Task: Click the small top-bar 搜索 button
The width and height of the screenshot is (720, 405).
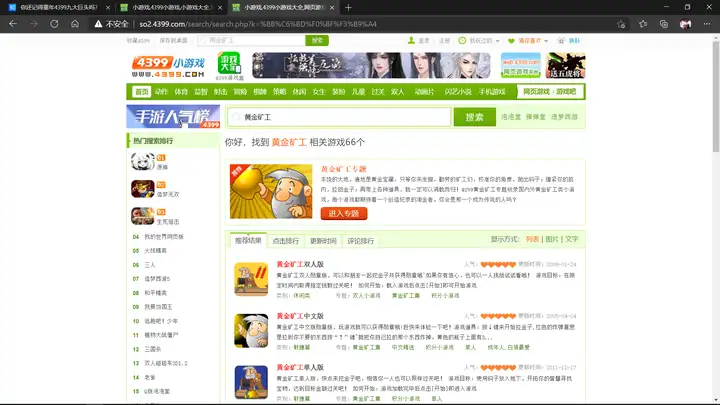Action: click(x=317, y=40)
